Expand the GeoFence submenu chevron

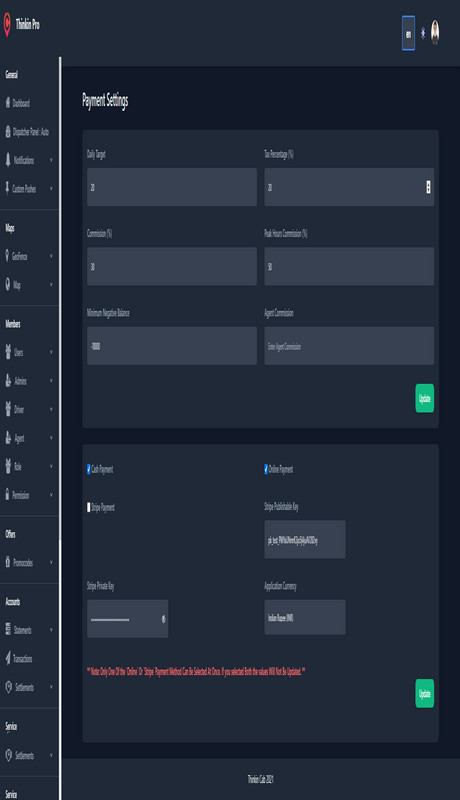click(x=51, y=256)
